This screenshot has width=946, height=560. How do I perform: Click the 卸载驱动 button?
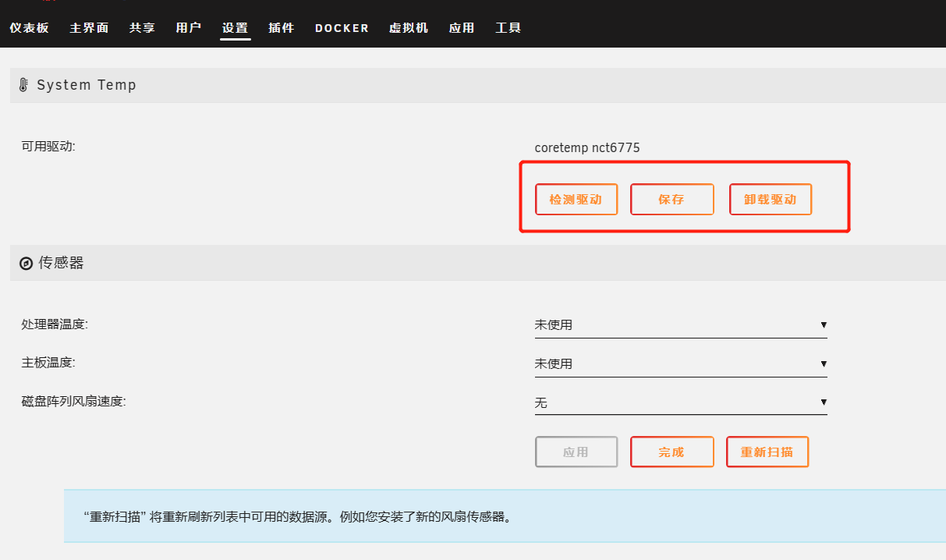pos(770,200)
